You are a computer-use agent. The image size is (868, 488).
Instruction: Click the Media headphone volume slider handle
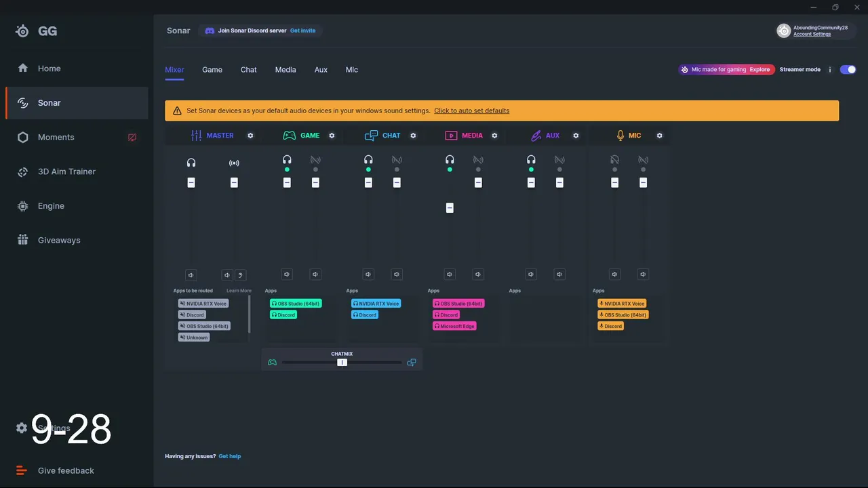[x=450, y=208]
